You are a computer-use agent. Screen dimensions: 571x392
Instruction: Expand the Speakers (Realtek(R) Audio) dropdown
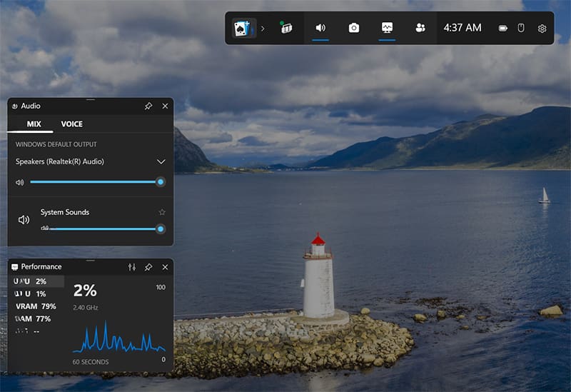pos(161,162)
